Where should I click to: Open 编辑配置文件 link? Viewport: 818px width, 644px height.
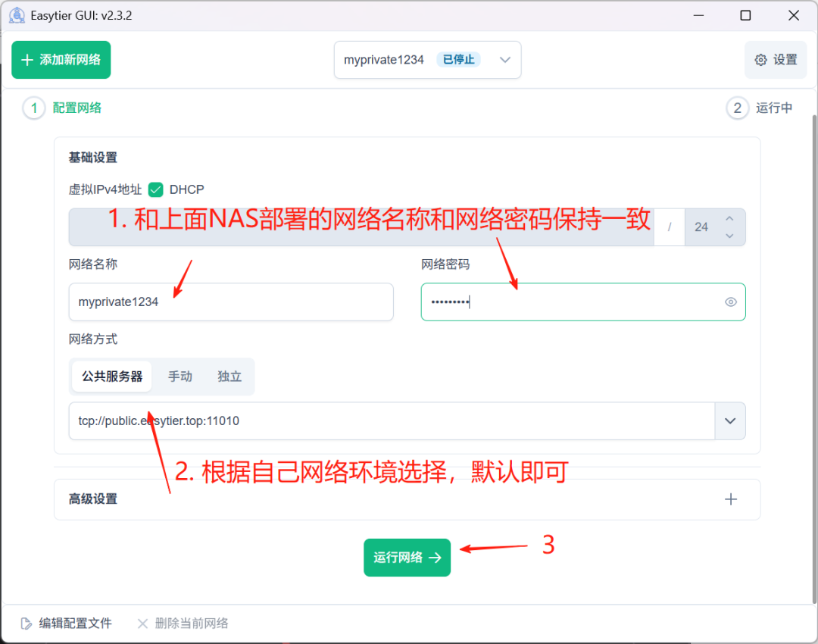coord(66,623)
